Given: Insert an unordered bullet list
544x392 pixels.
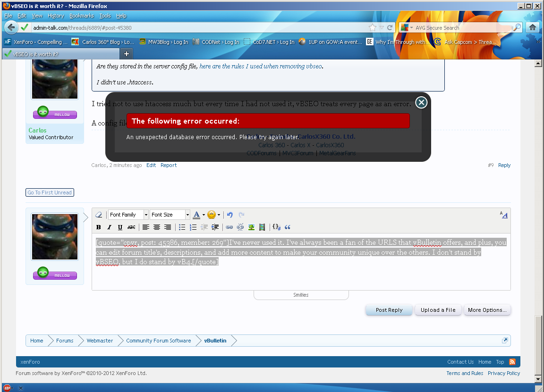Looking at the screenshot, I should [x=182, y=227].
